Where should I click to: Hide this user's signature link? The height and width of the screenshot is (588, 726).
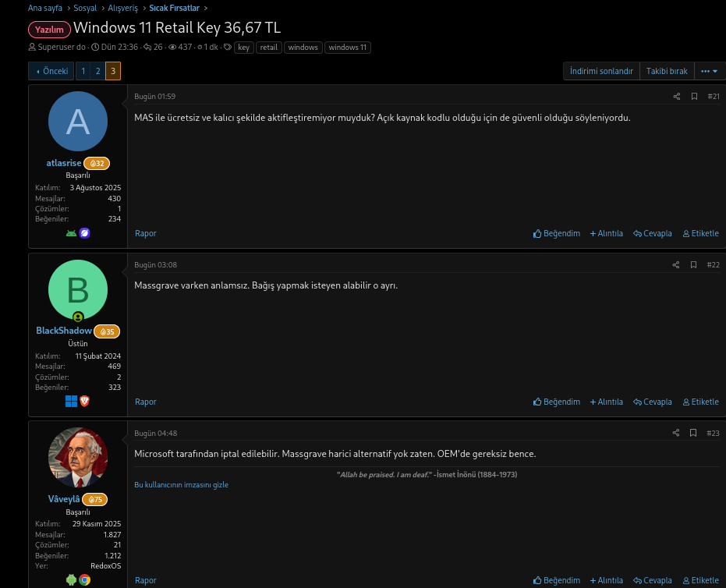pos(181,485)
